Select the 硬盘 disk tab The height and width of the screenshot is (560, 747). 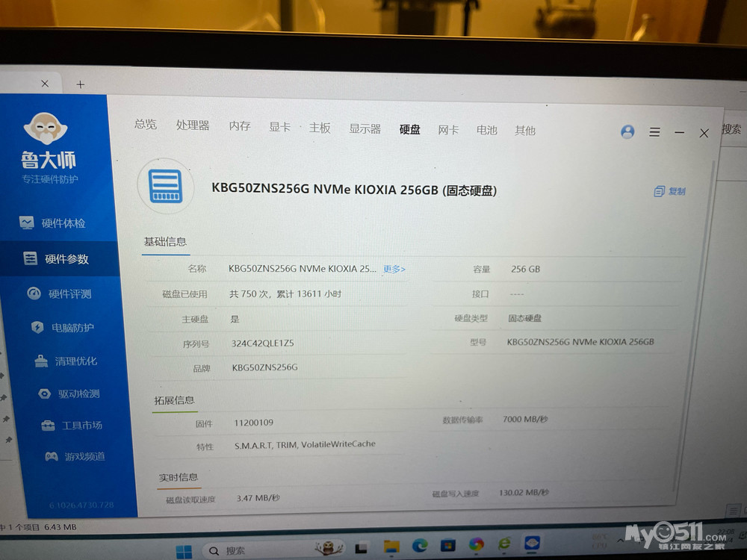coord(409,129)
